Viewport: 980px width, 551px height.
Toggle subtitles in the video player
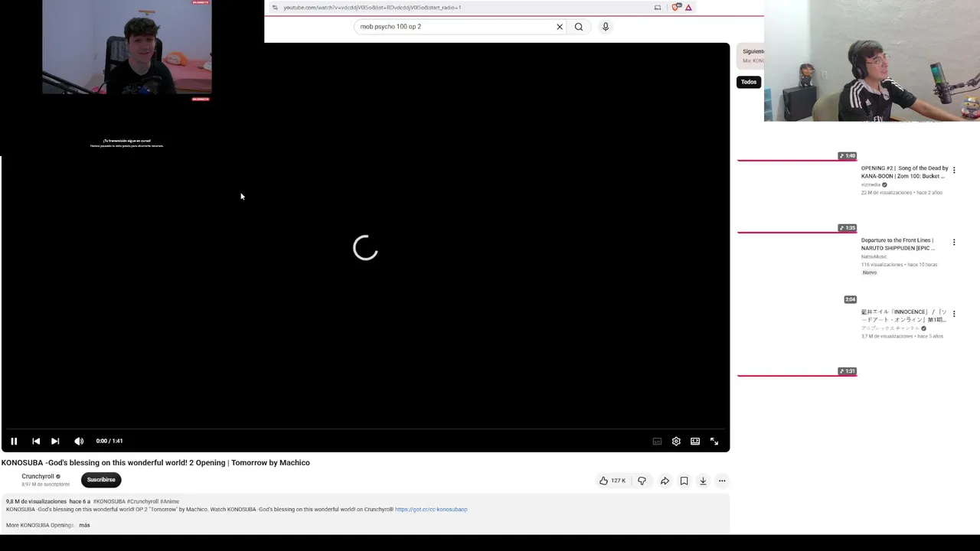coord(657,442)
